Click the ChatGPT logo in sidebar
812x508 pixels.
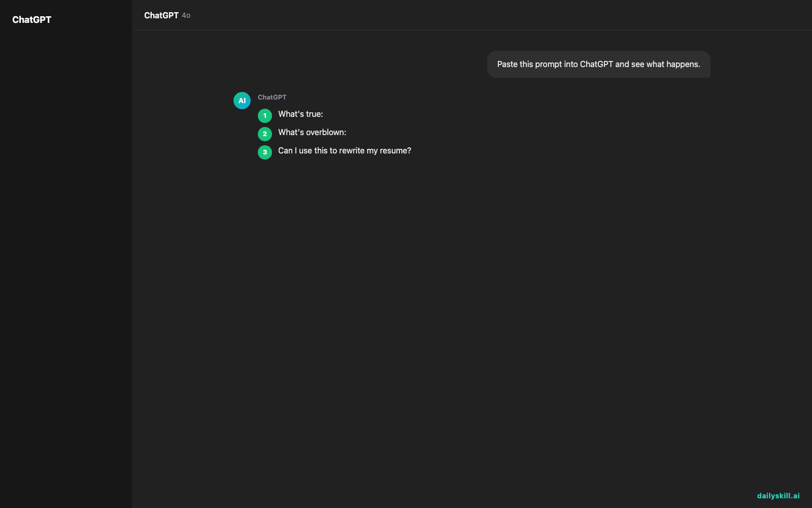tap(31, 20)
